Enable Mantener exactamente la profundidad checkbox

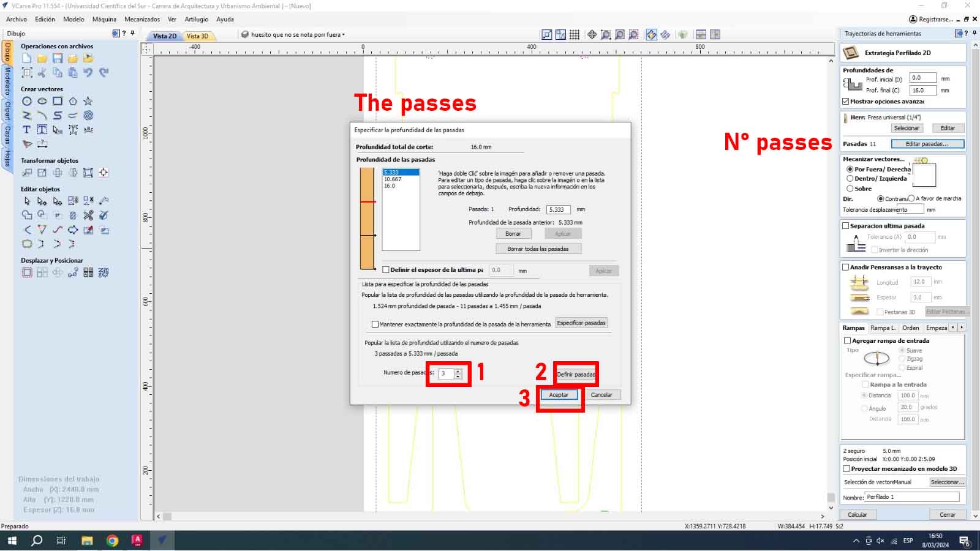click(x=375, y=324)
